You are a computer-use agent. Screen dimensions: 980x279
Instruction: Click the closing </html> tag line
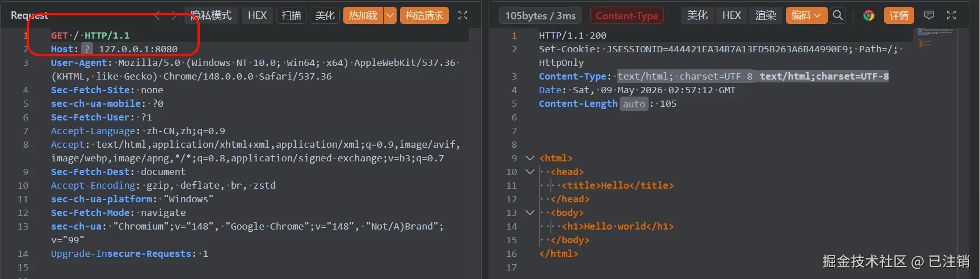(558, 253)
